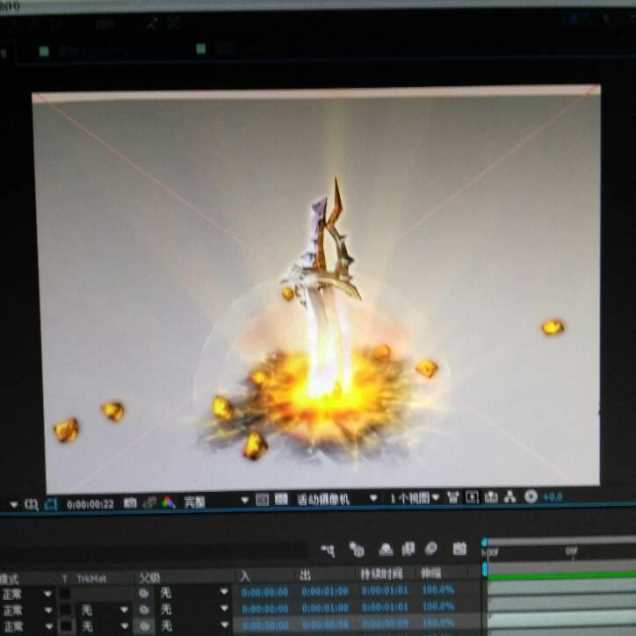Click the 0;00;00;22 current time display
The image size is (636, 636).
click(x=90, y=505)
